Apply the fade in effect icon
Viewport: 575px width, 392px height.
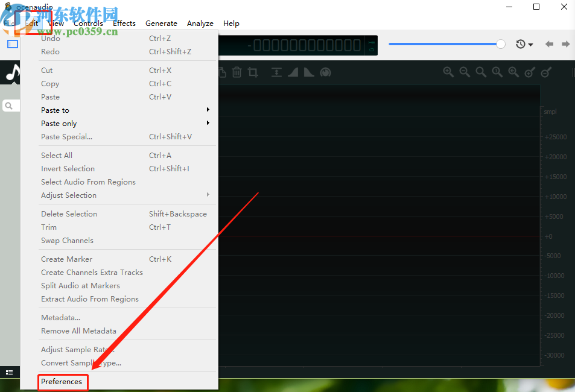(293, 72)
